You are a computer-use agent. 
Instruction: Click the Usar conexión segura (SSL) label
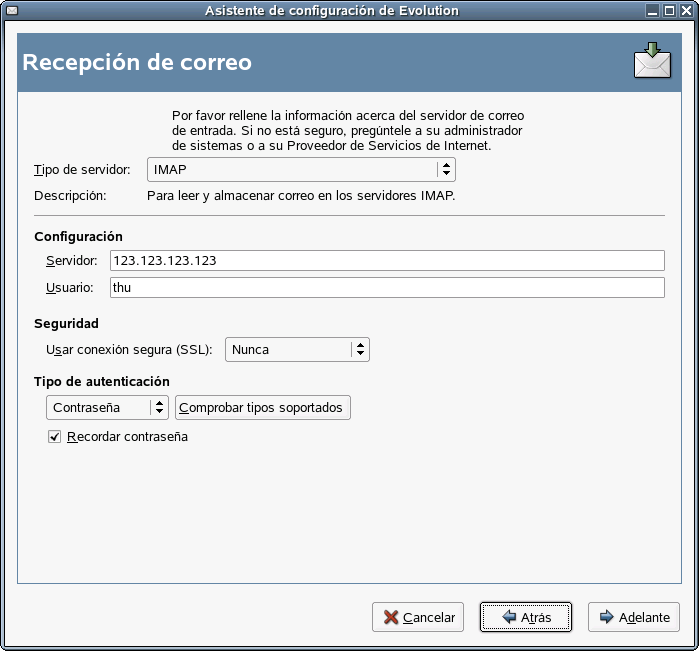click(129, 350)
